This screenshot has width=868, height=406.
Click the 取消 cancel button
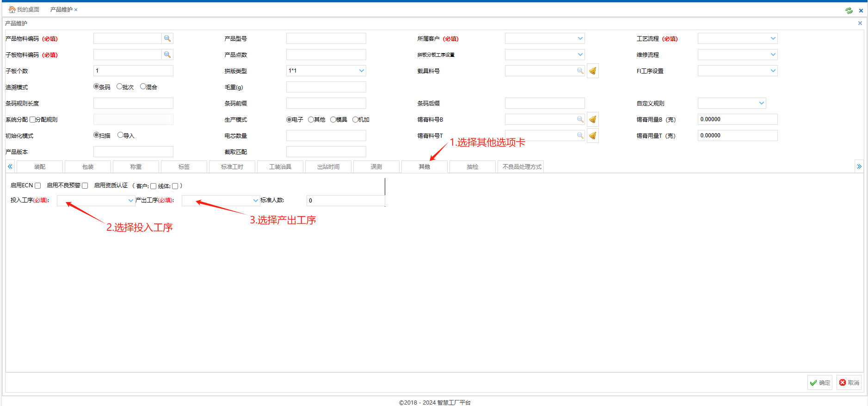(849, 382)
